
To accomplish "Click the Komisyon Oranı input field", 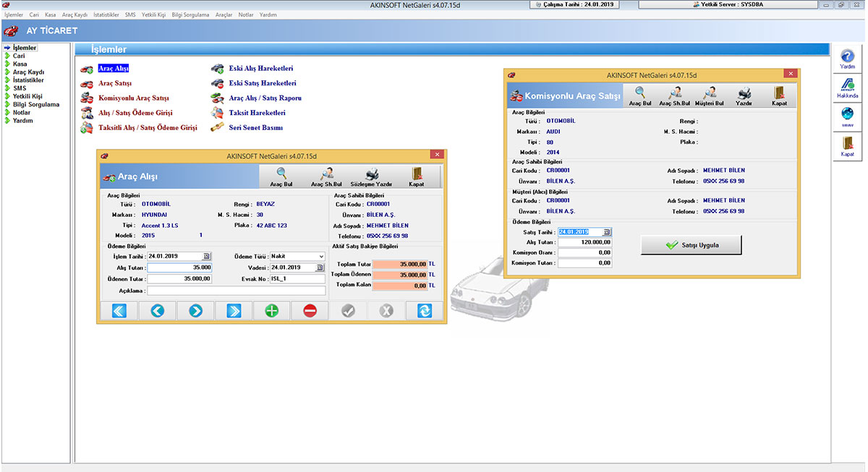I will tap(584, 253).
